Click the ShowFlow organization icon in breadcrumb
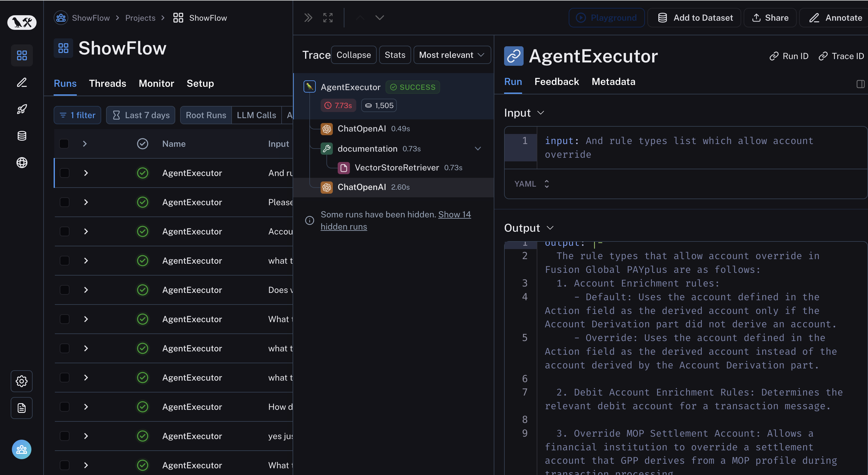The width and height of the screenshot is (868, 475). (x=61, y=17)
